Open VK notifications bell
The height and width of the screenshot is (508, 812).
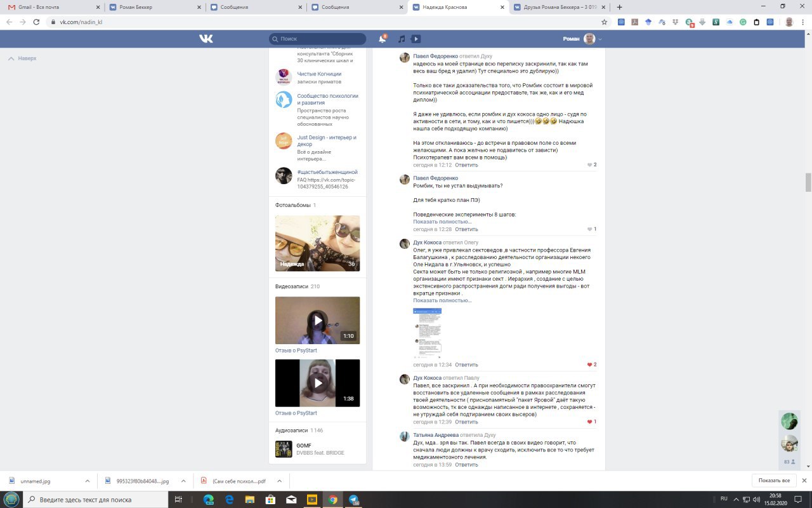click(383, 39)
